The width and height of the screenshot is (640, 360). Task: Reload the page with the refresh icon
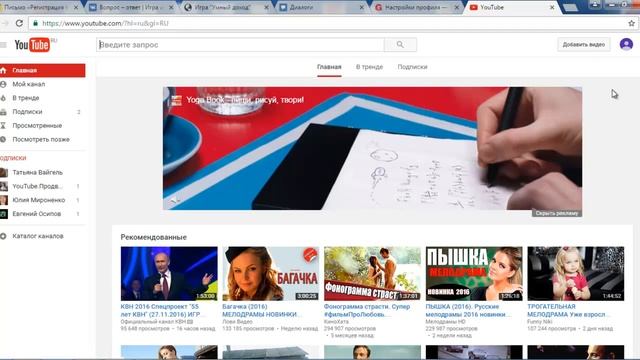(19, 23)
